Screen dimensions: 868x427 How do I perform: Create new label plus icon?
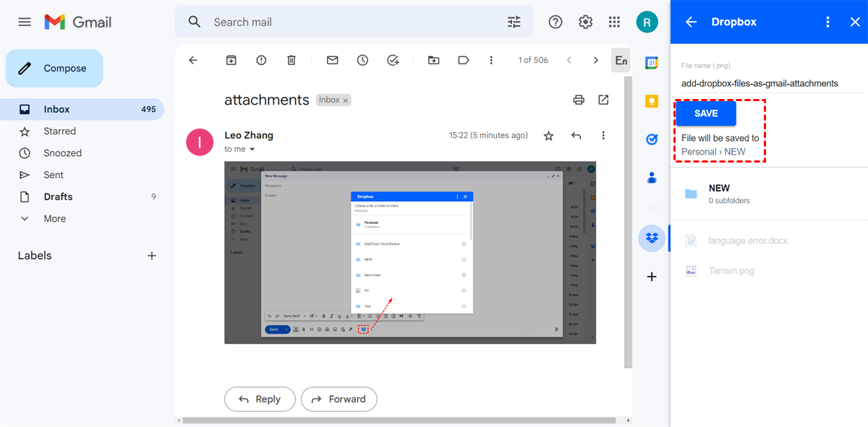click(152, 256)
